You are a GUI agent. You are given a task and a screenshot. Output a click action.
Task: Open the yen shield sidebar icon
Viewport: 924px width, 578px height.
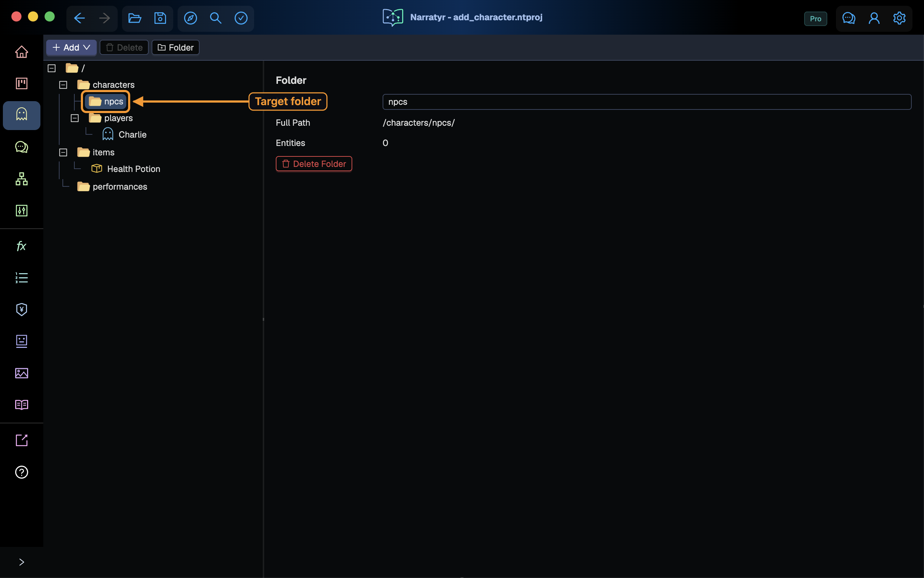(22, 309)
